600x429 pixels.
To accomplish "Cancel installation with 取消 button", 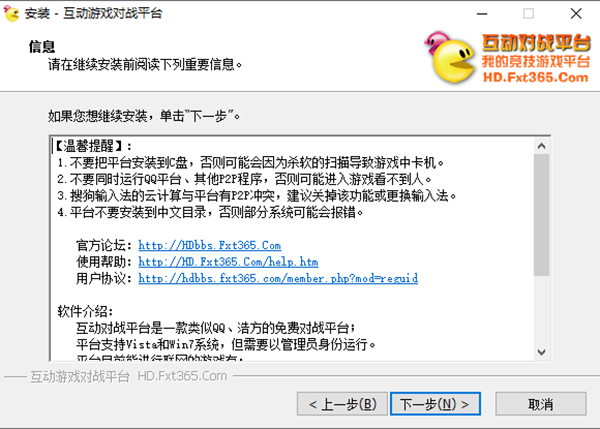I will pyautogui.click(x=541, y=404).
